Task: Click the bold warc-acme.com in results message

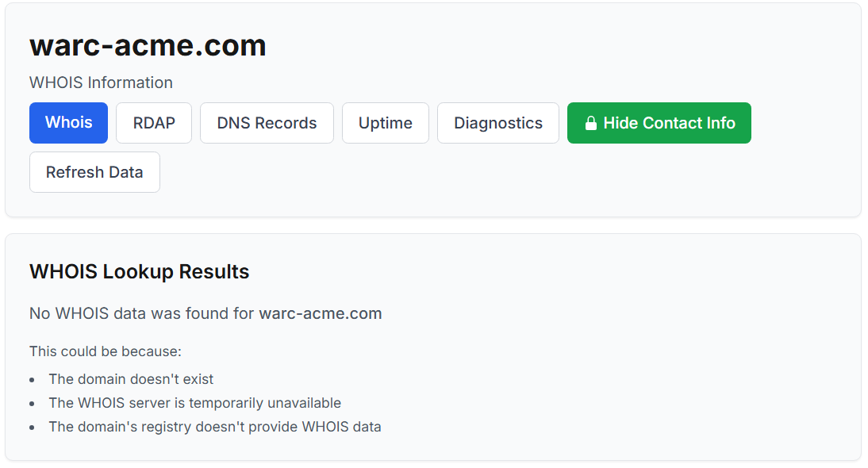Action: tap(321, 313)
